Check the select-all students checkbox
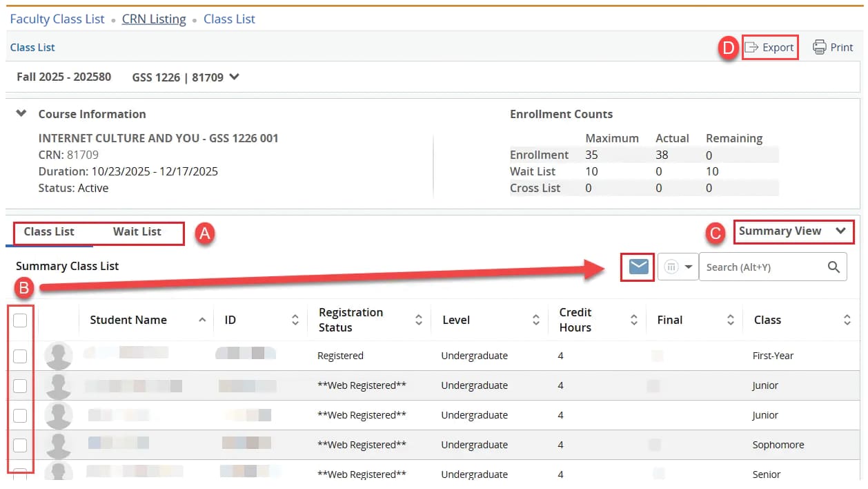Image resolution: width=868 pixels, height=489 pixels. (20, 320)
